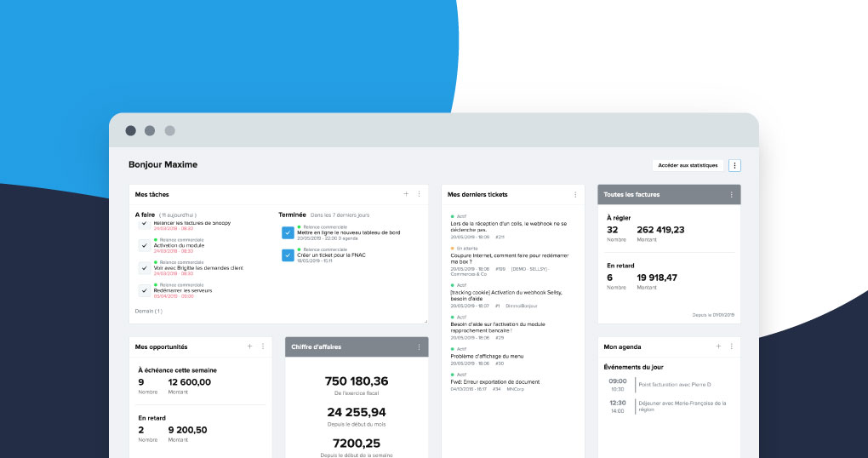Click the fiscal year revenue 750 180,36
868x458 pixels.
(x=357, y=381)
